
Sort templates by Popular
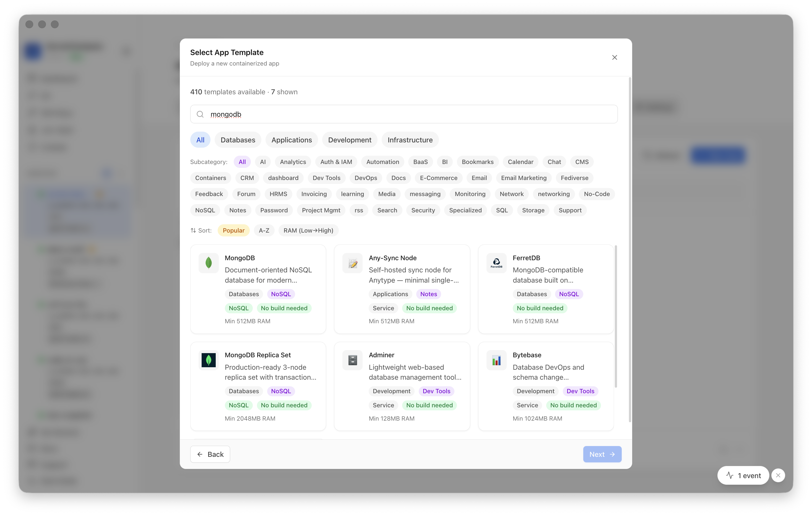pos(233,230)
